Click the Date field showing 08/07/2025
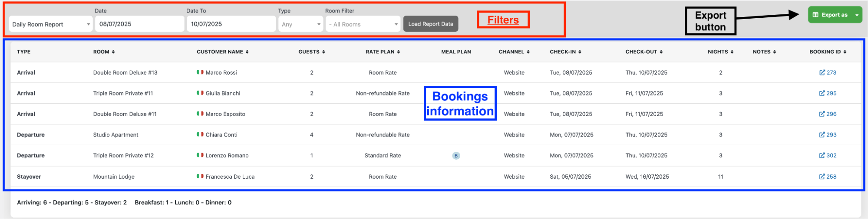This screenshot has height=219, width=868. [139, 24]
